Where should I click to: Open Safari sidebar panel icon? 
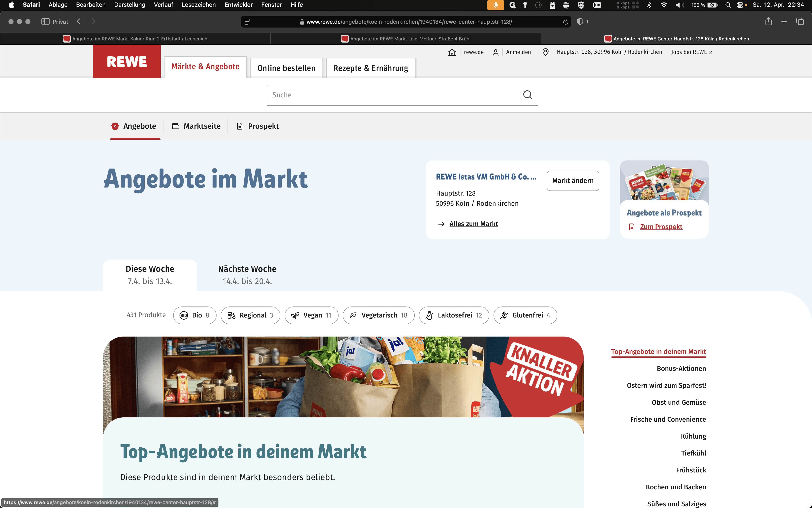pos(45,22)
